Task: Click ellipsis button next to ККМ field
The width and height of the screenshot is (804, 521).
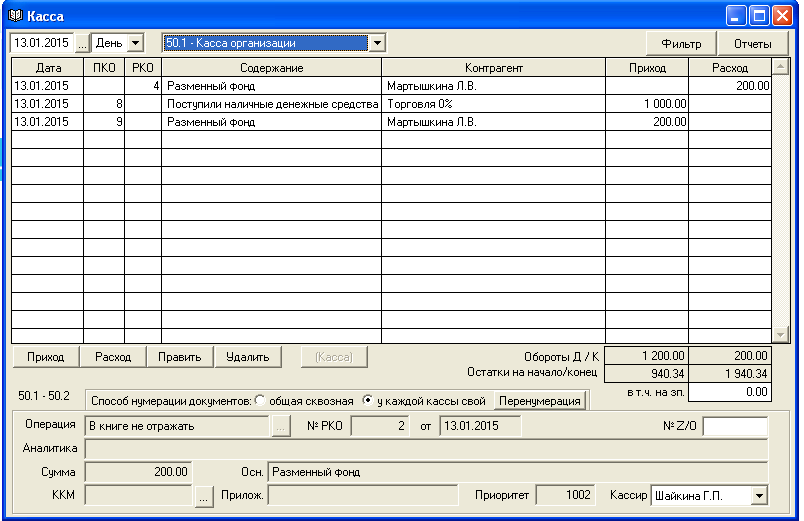Action: pos(205,496)
